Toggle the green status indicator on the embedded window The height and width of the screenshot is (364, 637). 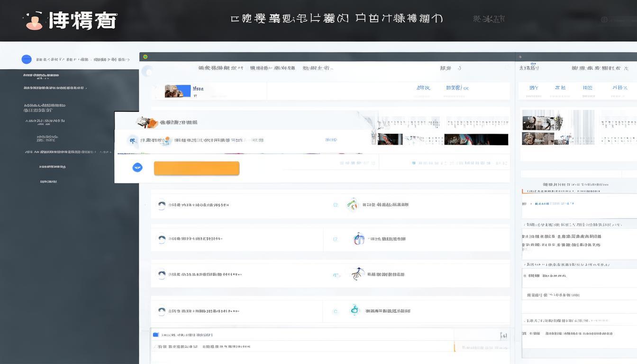146,56
